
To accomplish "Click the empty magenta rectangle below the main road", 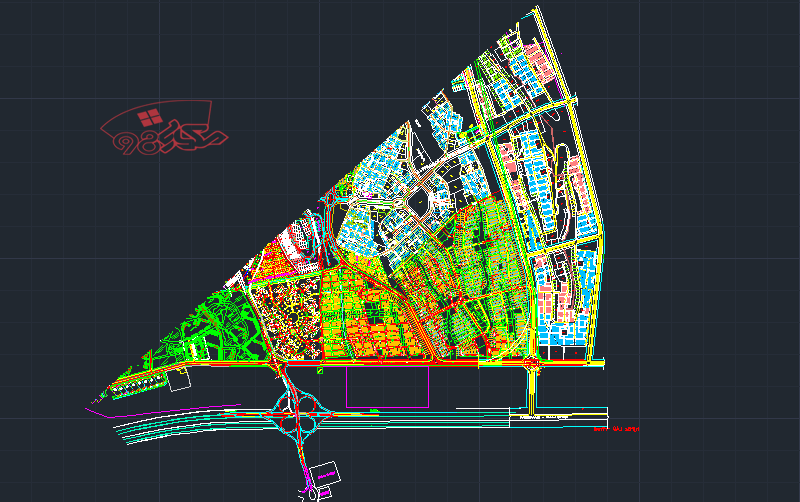I will [x=387, y=387].
